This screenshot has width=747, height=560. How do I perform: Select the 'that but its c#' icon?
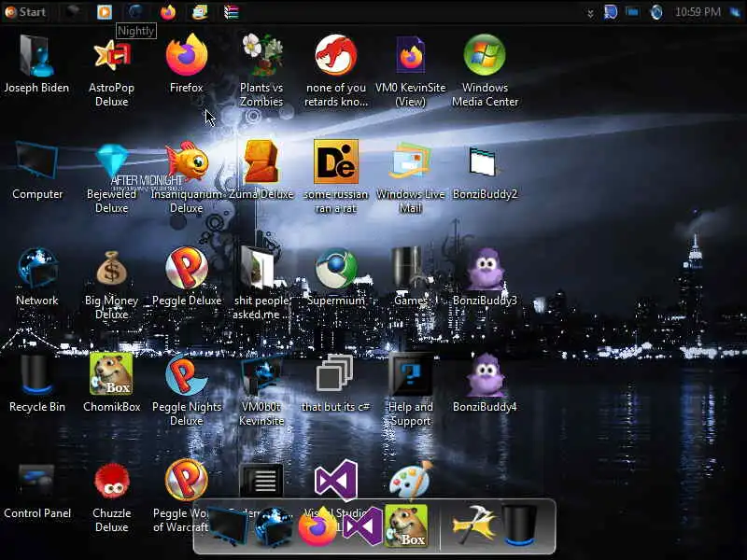coord(335,373)
